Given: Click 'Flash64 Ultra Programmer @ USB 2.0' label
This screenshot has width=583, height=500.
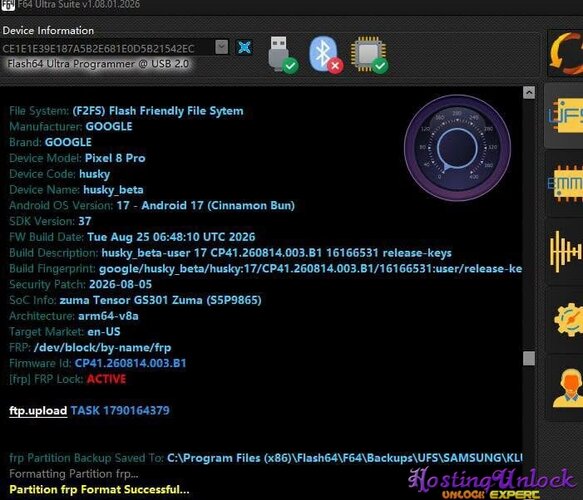Looking at the screenshot, I should 98,64.
